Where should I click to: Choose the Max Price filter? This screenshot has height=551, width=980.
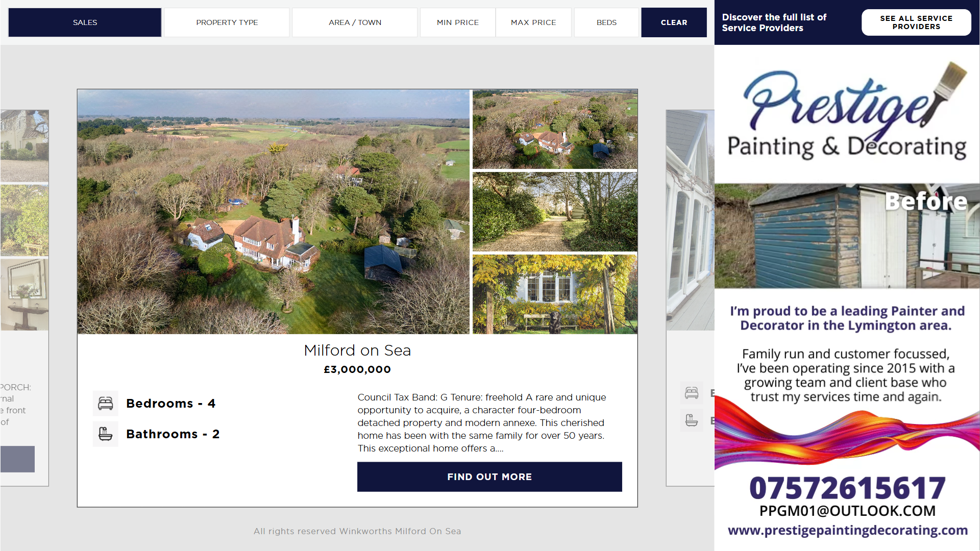pyautogui.click(x=533, y=22)
